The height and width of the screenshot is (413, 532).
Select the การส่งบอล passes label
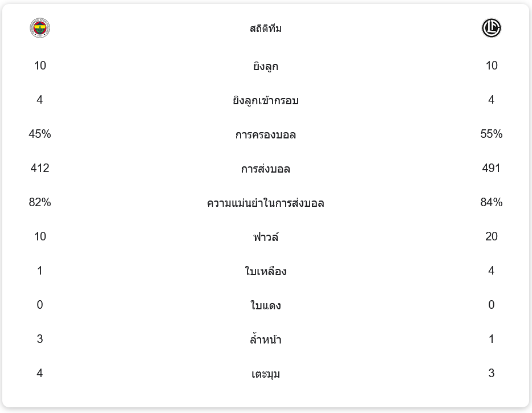(266, 169)
